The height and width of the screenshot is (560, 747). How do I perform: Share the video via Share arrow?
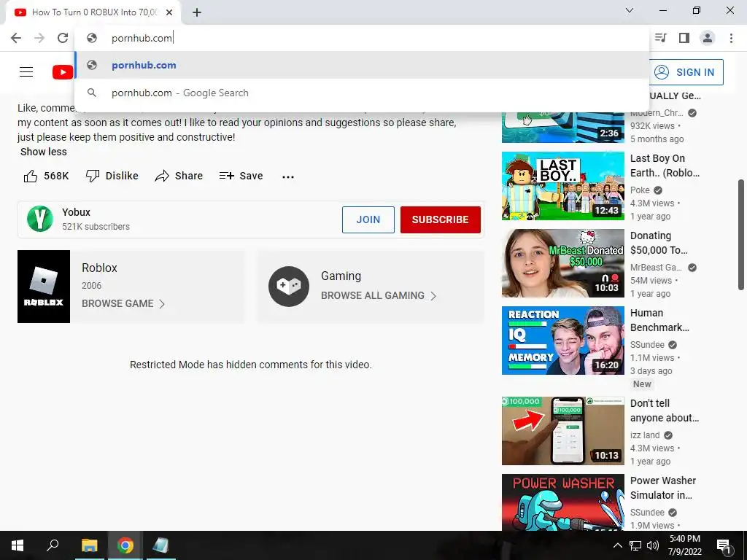click(x=179, y=176)
